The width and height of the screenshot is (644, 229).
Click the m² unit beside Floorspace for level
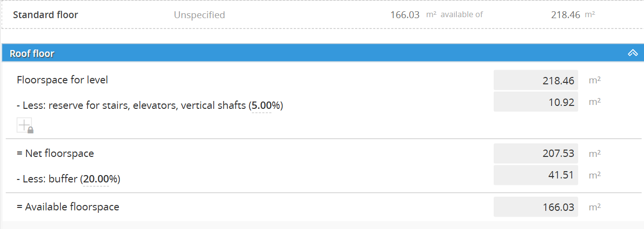click(x=594, y=80)
